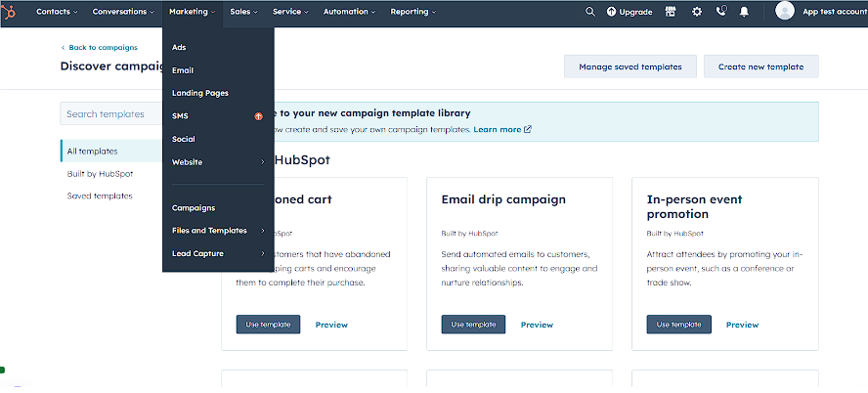
Task: Preview the Email drip campaign template
Action: pos(537,325)
